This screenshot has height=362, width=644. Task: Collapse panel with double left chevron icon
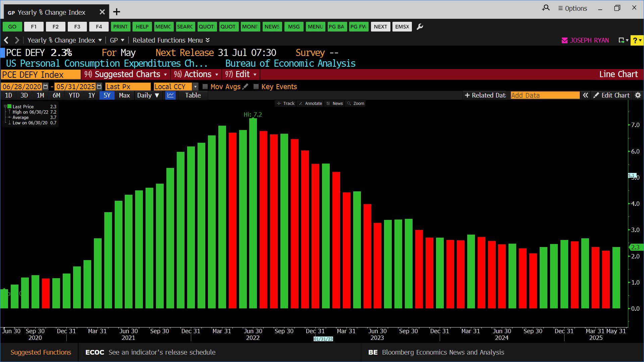point(585,96)
